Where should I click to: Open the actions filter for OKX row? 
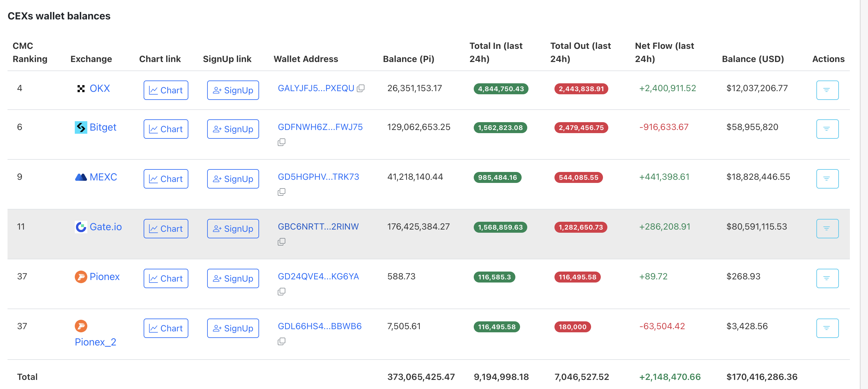pos(827,90)
